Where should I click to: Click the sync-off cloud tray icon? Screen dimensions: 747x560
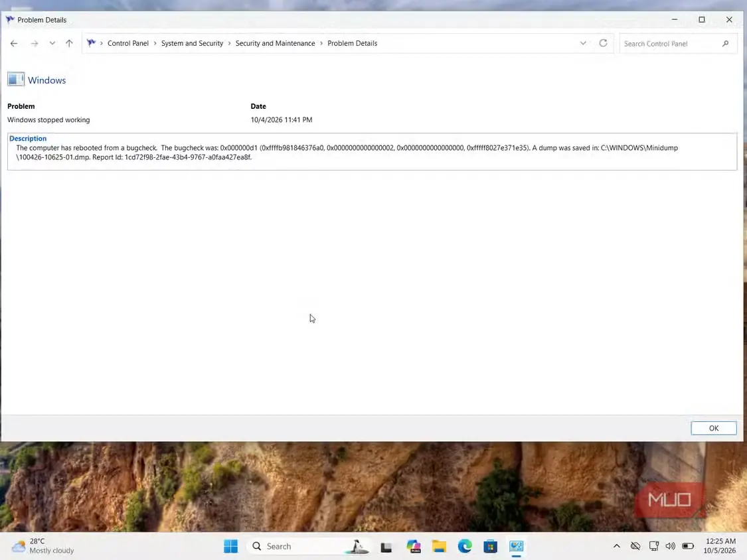pyautogui.click(x=635, y=546)
